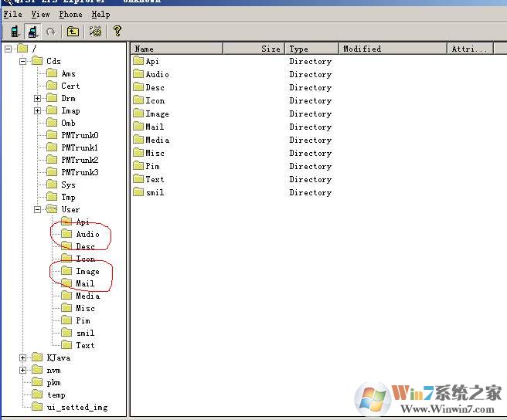This screenshot has width=507, height=420.
Task: Open the Phone menu
Action: (70, 14)
